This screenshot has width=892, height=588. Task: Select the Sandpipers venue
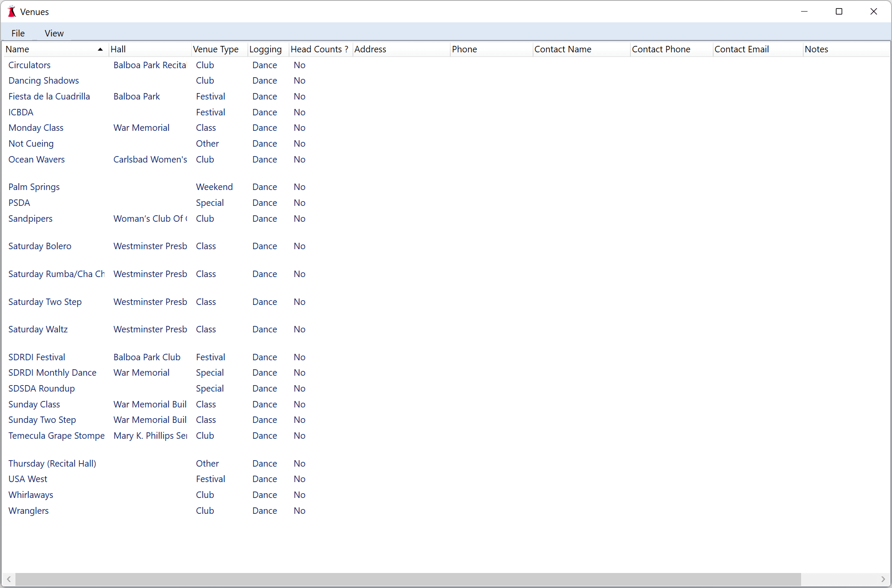click(30, 219)
